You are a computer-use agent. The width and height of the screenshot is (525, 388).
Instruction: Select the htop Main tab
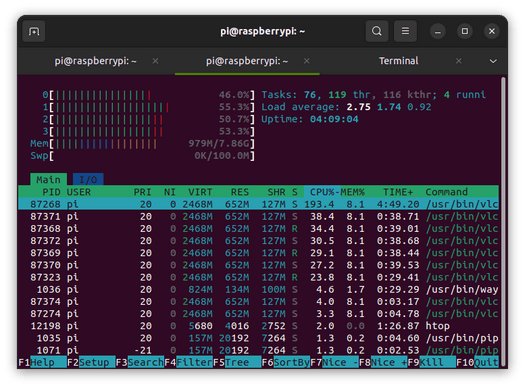[x=49, y=180]
